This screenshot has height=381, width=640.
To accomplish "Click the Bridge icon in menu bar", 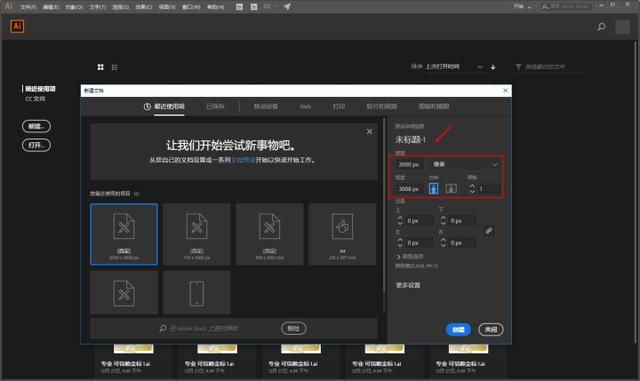I will coord(240,7).
